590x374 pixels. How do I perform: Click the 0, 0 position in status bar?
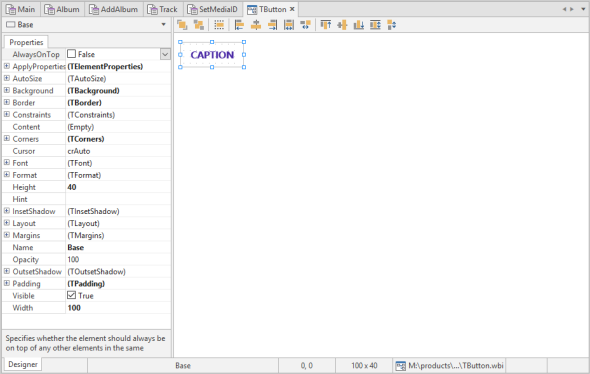click(307, 365)
